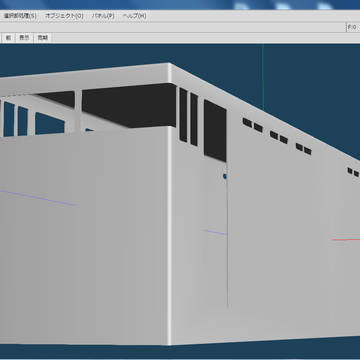360x360 pixels.
Task: Click the 表示 toolbar button
Action: coord(24,38)
